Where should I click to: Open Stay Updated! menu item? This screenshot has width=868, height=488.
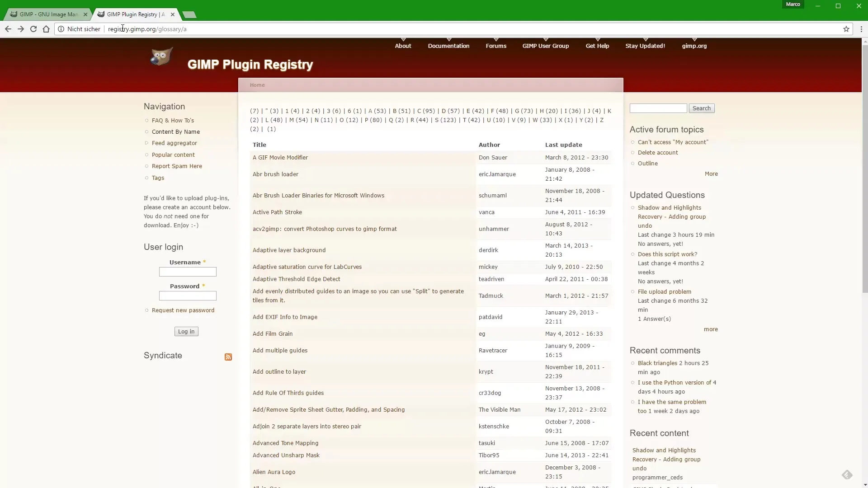645,46
